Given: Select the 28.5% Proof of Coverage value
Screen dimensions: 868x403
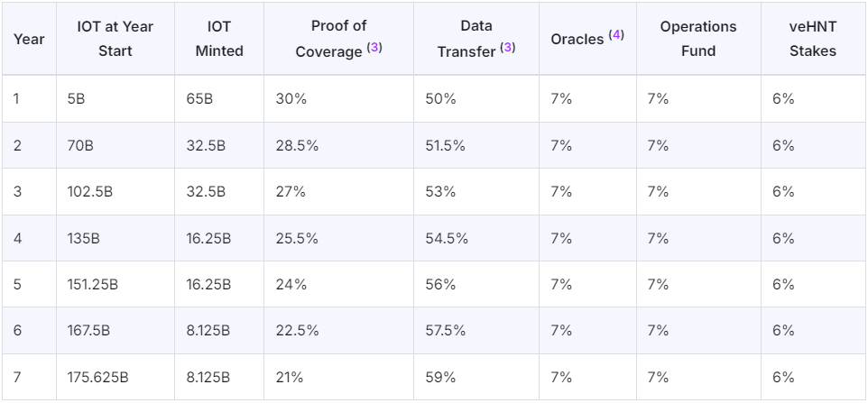Looking at the screenshot, I should pyautogui.click(x=295, y=146).
